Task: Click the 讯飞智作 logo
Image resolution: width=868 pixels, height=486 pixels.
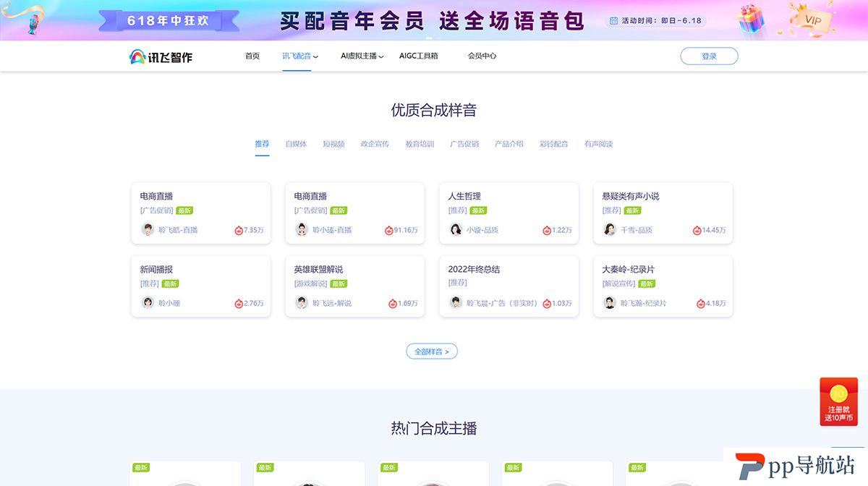Action: (161, 56)
